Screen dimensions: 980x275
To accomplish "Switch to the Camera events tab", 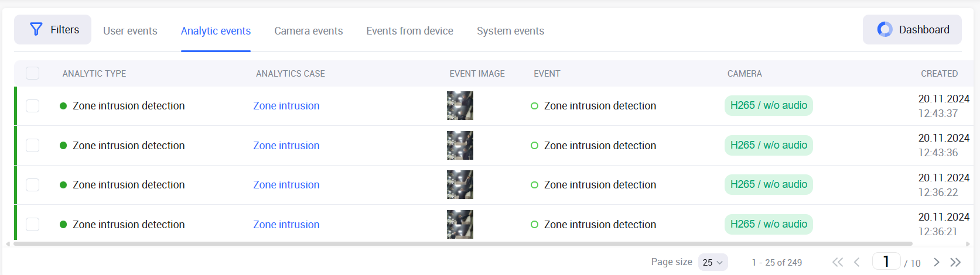I will [x=308, y=31].
